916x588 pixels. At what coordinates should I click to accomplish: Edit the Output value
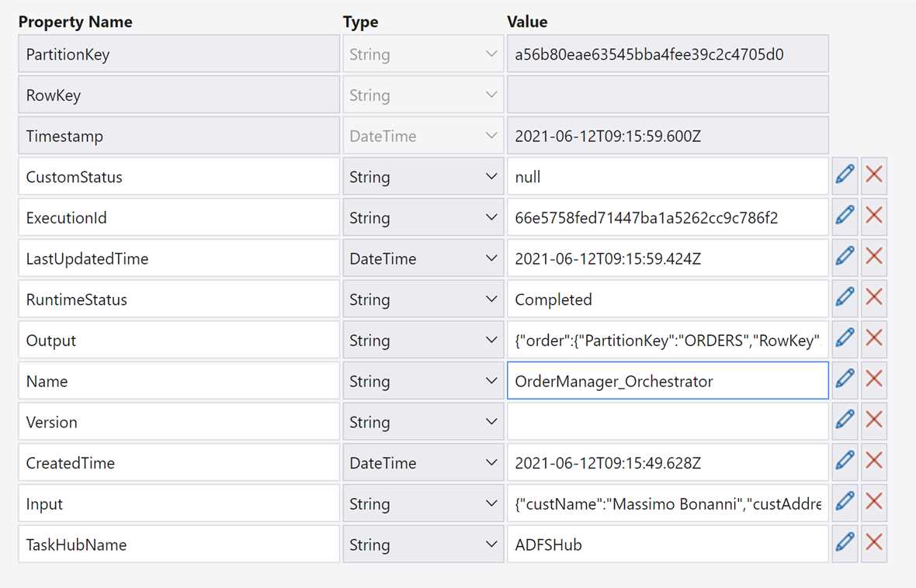(845, 339)
